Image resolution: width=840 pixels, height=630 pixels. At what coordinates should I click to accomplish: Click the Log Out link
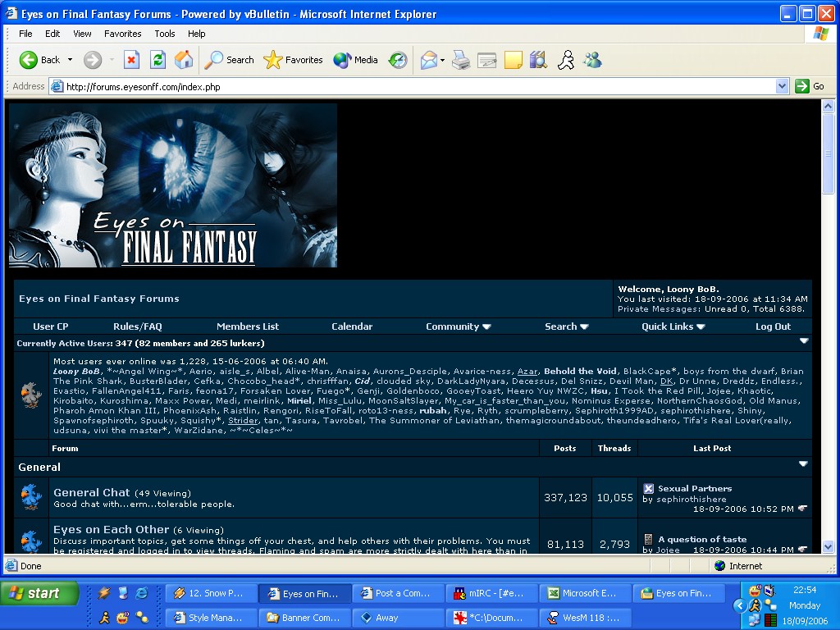pos(773,326)
